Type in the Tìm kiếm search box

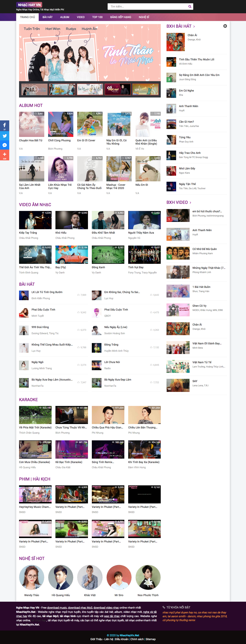click(148, 7)
